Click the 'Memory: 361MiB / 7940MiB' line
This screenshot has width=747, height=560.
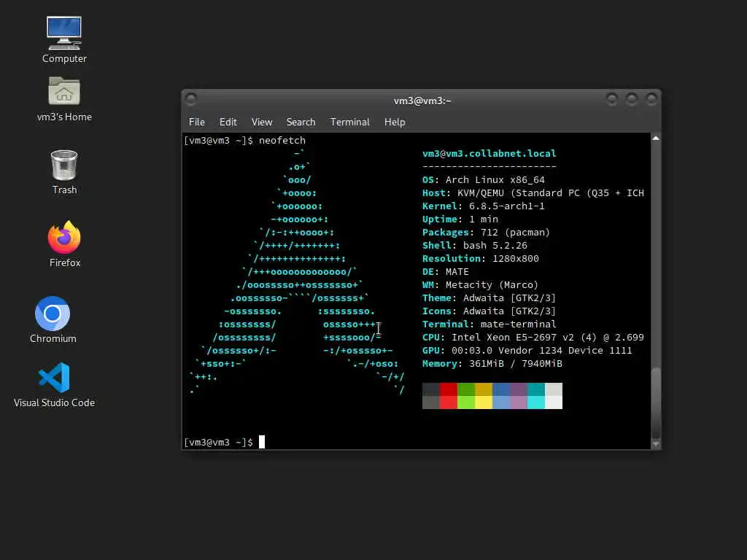(x=492, y=364)
